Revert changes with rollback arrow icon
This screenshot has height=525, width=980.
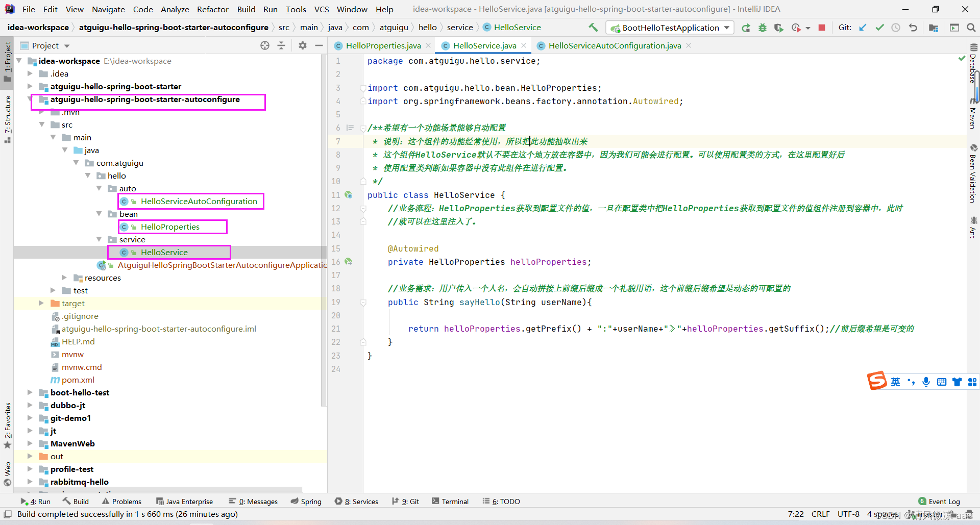913,28
